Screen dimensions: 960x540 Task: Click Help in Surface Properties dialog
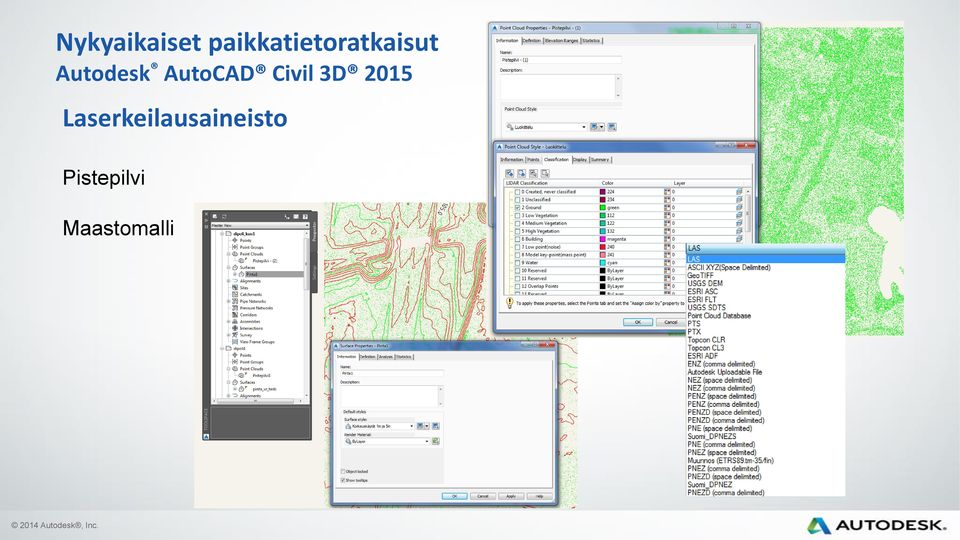tap(539, 496)
